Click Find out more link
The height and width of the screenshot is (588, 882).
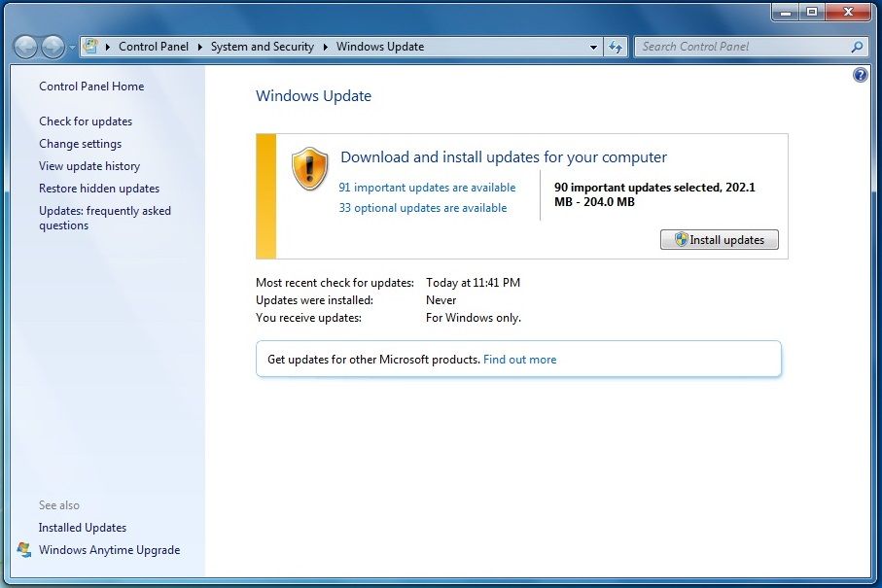(x=519, y=360)
